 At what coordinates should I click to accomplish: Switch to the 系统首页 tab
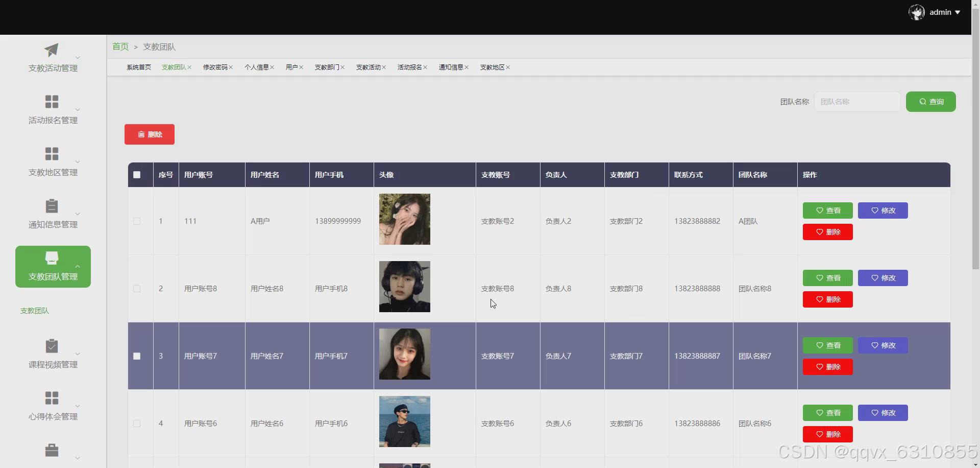139,67
